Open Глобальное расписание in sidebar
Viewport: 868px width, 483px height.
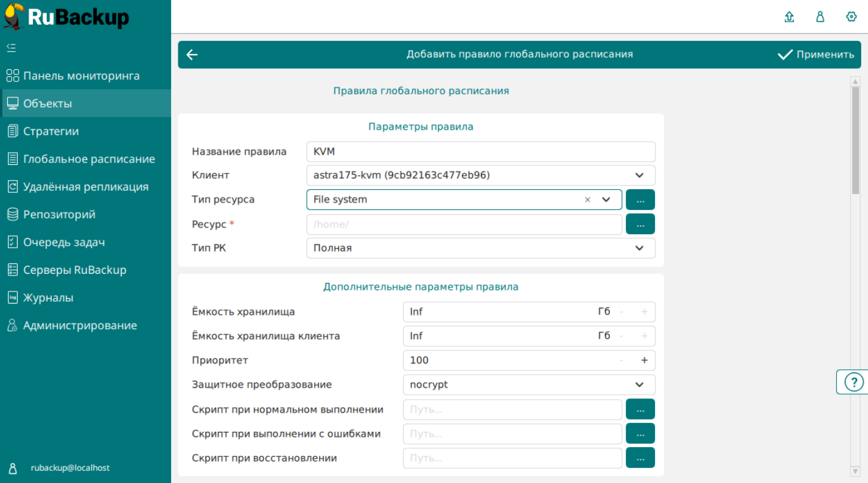coord(89,159)
